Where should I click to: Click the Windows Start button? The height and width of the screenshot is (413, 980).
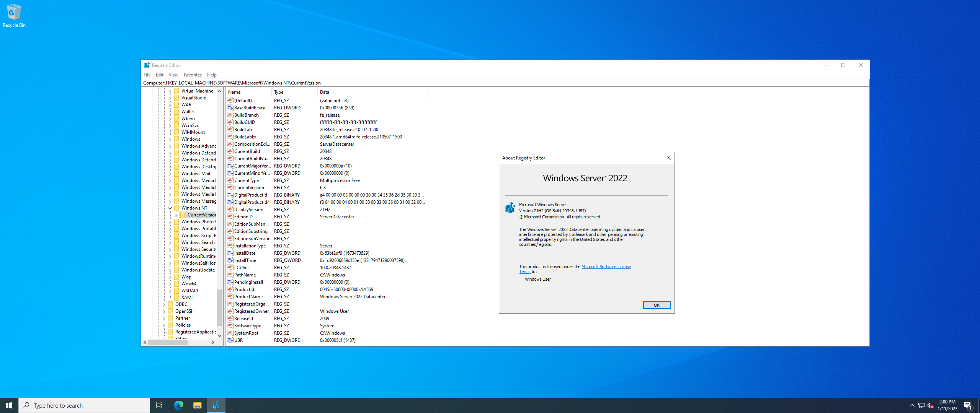click(x=9, y=405)
